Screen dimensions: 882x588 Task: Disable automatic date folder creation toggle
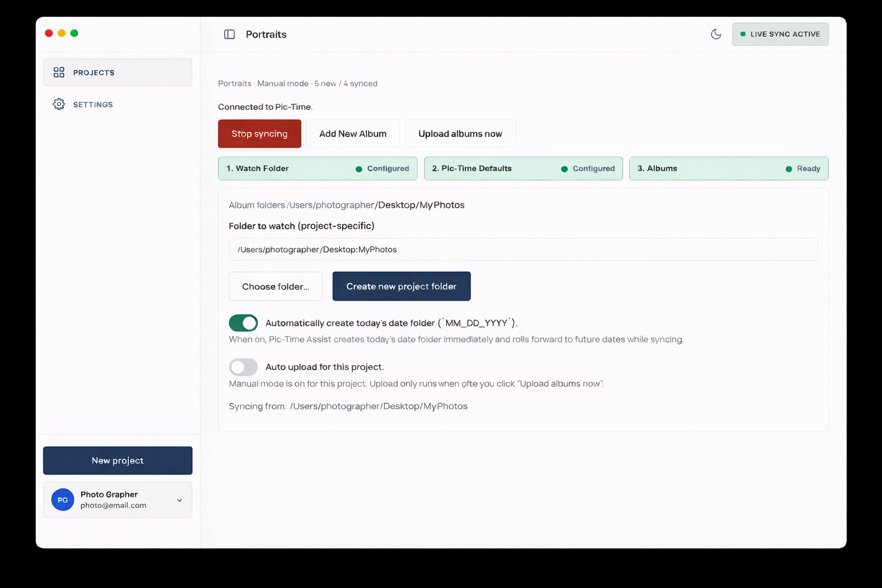point(243,323)
